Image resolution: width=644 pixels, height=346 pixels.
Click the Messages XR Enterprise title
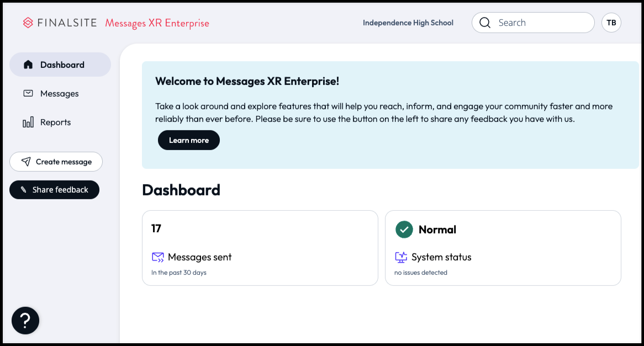tap(157, 23)
